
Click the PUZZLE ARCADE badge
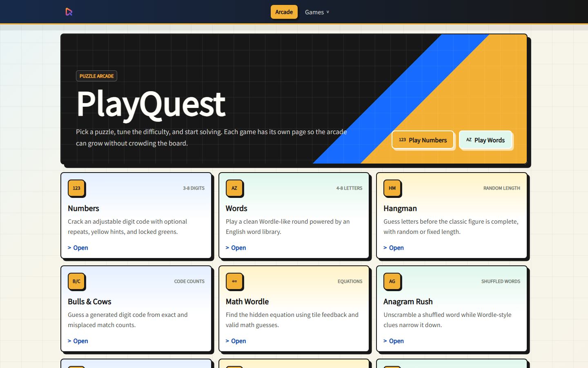[96, 76]
